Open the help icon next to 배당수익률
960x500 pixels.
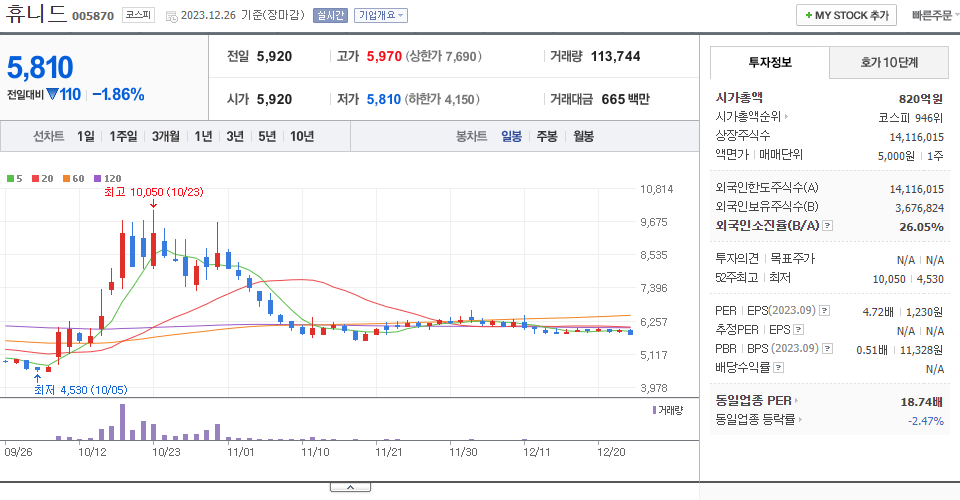coord(778,368)
